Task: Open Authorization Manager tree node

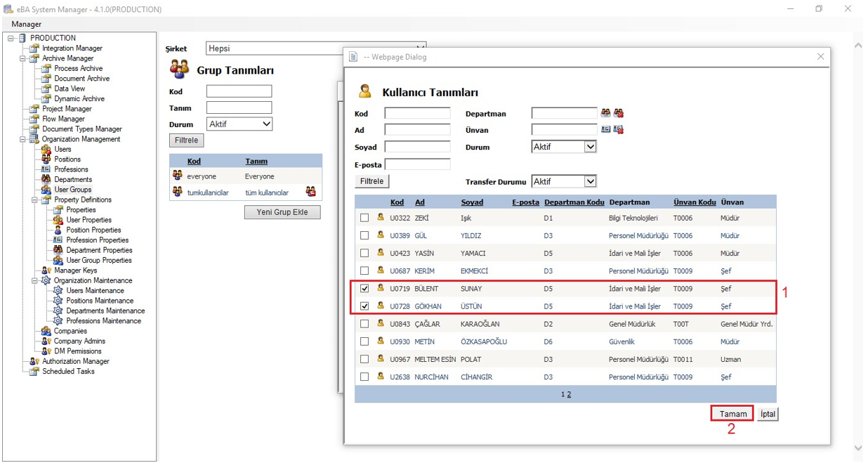Action: pos(76,361)
